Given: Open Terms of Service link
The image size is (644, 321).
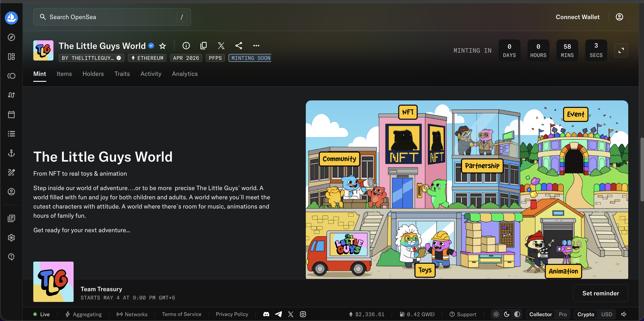Looking at the screenshot, I should (x=182, y=314).
